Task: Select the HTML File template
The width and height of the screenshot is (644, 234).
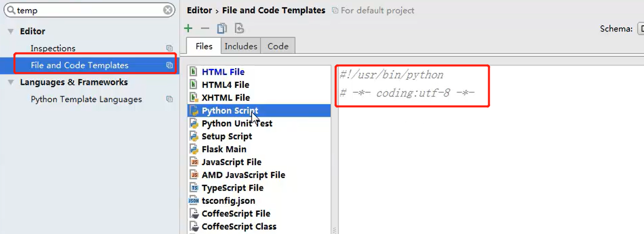Action: [223, 72]
